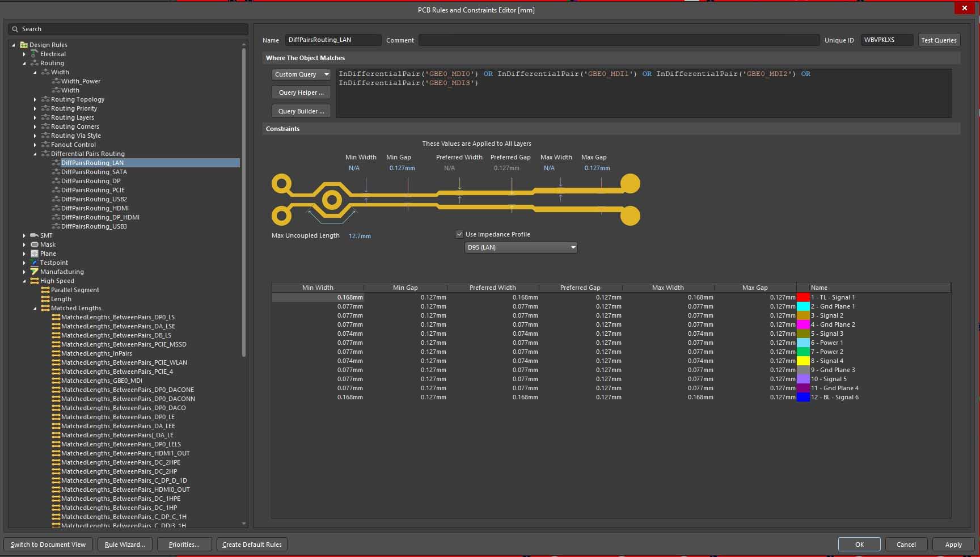
Task: Click the Manufacturing category icon
Action: click(x=35, y=272)
